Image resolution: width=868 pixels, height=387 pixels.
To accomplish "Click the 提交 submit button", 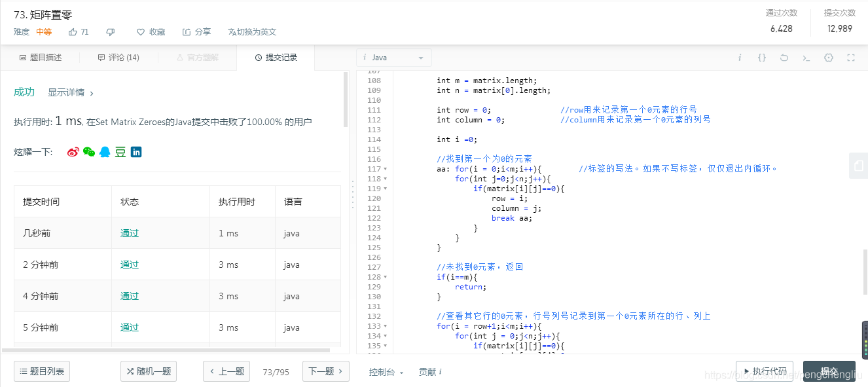I will click(x=829, y=371).
